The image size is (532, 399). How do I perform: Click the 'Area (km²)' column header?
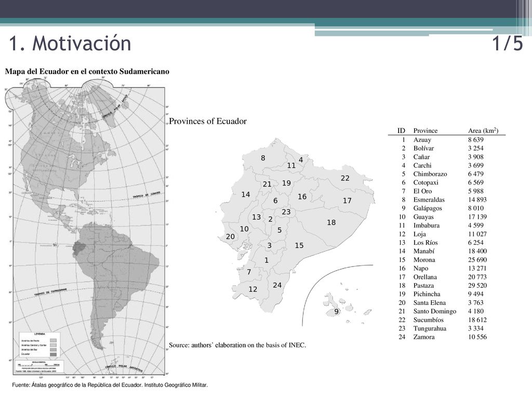[483, 130]
